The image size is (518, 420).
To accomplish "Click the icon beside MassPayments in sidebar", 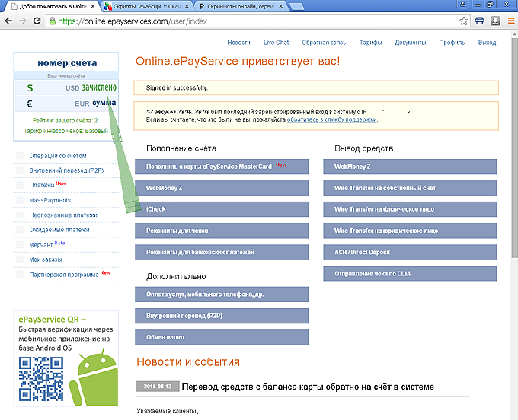I will tap(20, 200).
